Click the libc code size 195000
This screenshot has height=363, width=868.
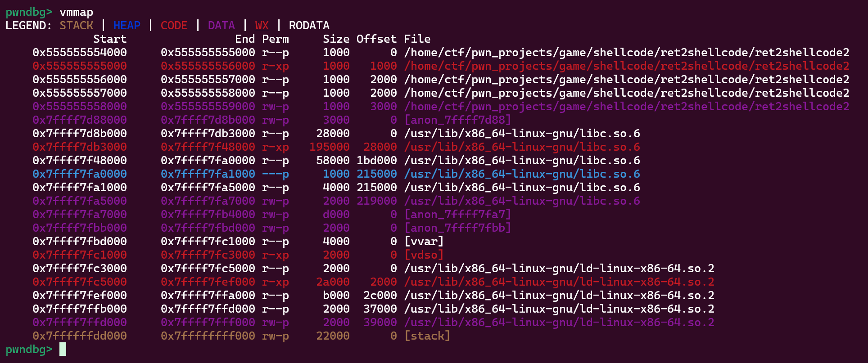point(329,147)
